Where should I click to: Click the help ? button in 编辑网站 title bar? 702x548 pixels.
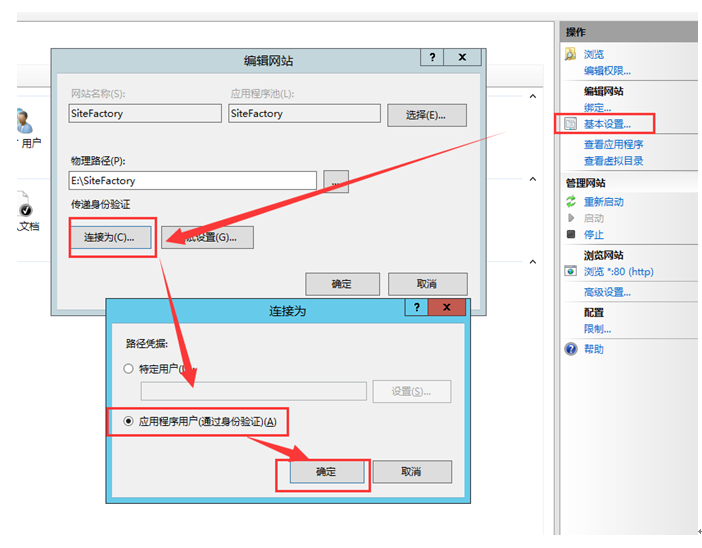[x=431, y=59]
